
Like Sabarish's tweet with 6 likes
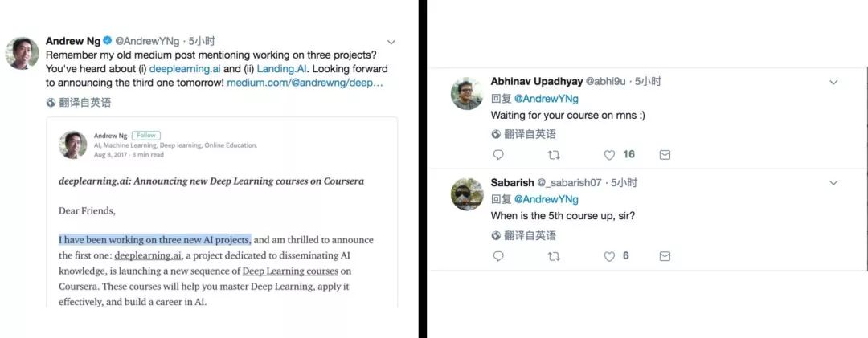[609, 256]
